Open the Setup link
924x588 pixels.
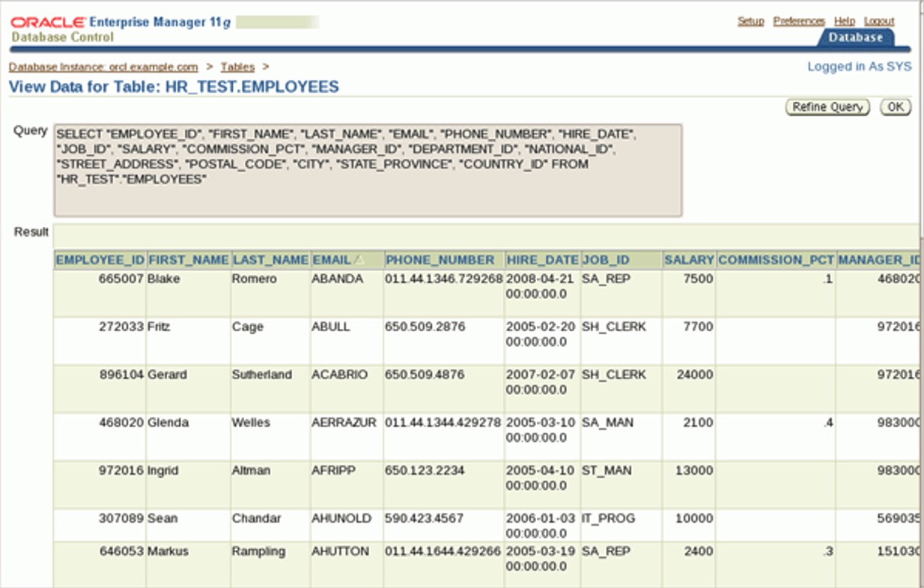tap(750, 21)
